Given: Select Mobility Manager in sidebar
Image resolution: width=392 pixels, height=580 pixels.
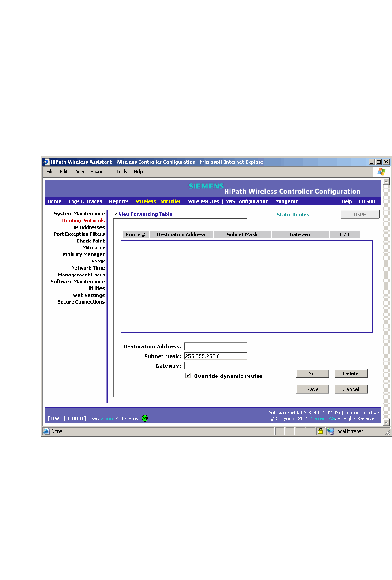Looking at the screenshot, I should coord(84,254).
